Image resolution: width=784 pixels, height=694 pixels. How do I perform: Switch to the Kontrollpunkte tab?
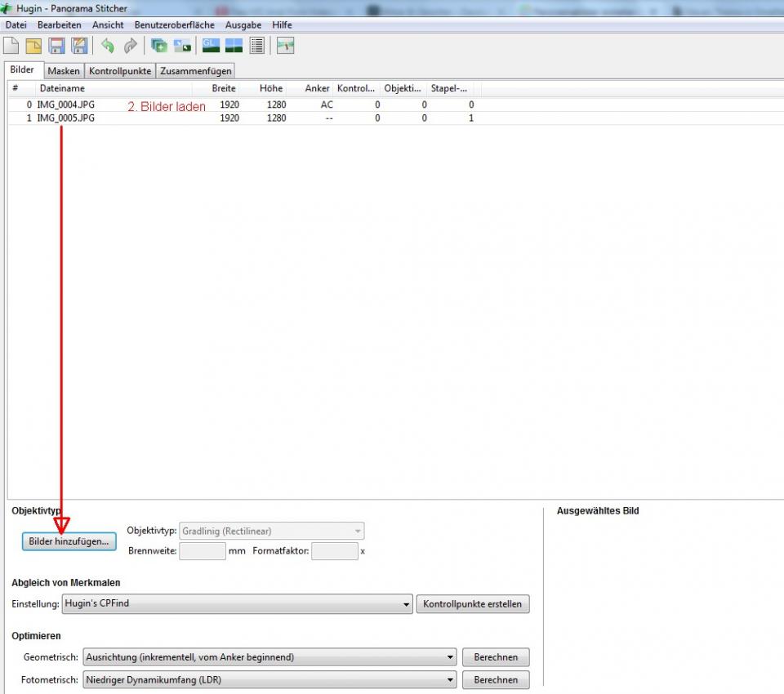(x=120, y=71)
